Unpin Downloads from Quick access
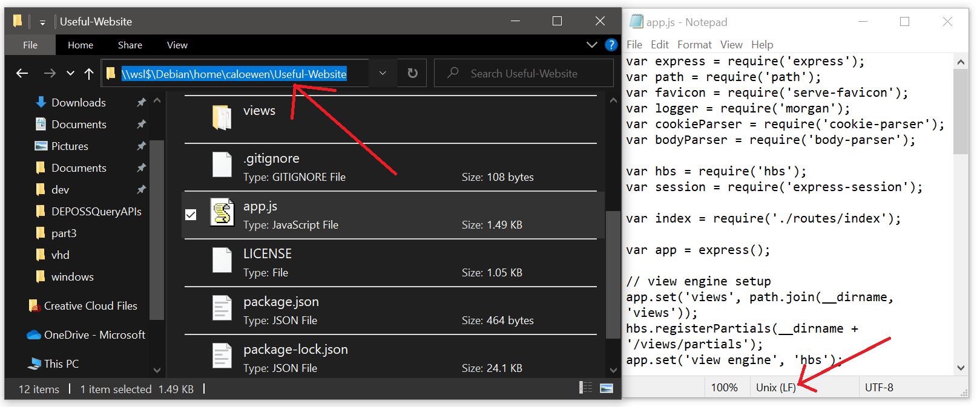 (141, 102)
